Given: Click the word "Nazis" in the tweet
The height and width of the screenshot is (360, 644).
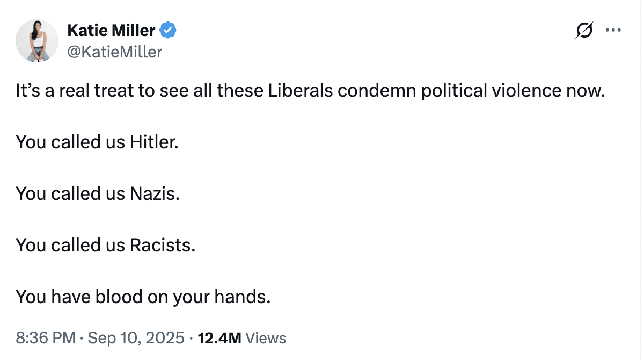Looking at the screenshot, I should [155, 193].
